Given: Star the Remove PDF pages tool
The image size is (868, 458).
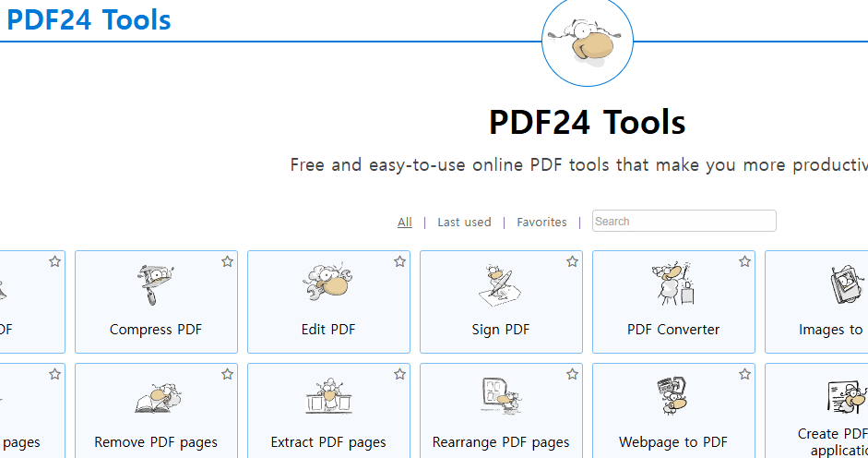Looking at the screenshot, I should pyautogui.click(x=228, y=374).
